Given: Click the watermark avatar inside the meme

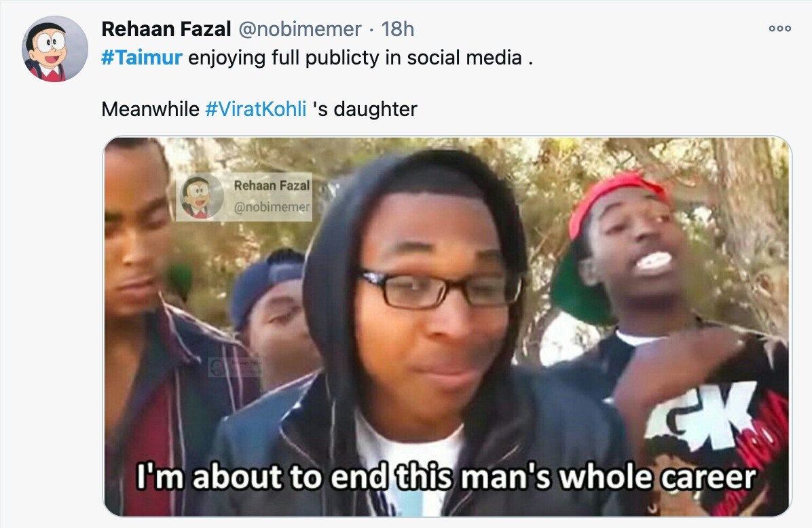Looking at the screenshot, I should point(201,197).
